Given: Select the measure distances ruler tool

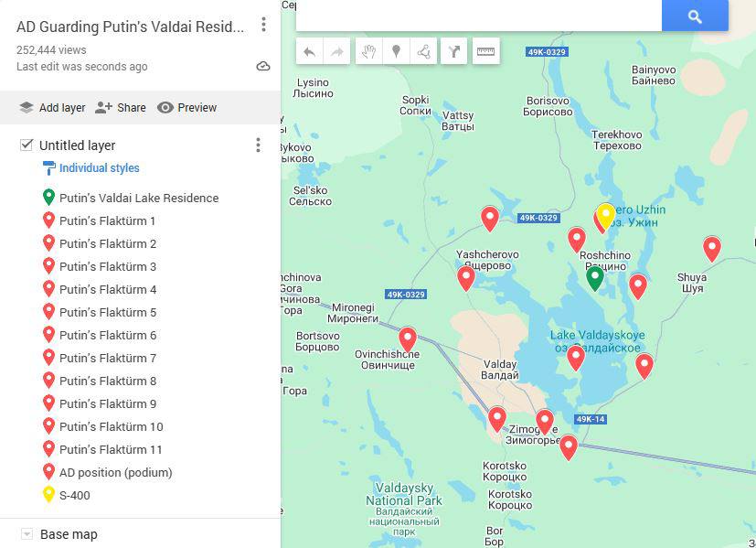Looking at the screenshot, I should (486, 51).
